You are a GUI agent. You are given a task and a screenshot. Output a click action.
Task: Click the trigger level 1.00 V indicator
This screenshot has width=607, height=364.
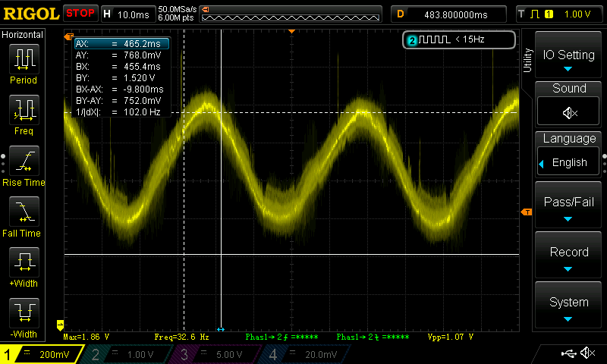(x=577, y=14)
